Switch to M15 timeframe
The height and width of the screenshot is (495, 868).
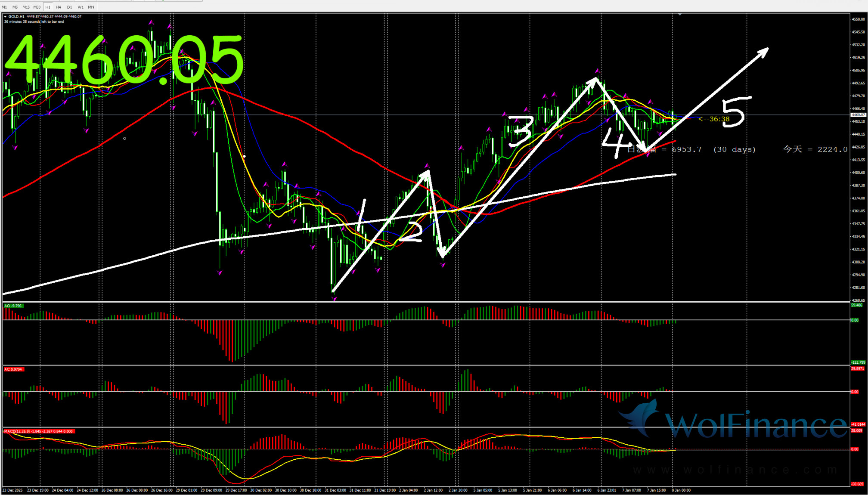coord(26,7)
